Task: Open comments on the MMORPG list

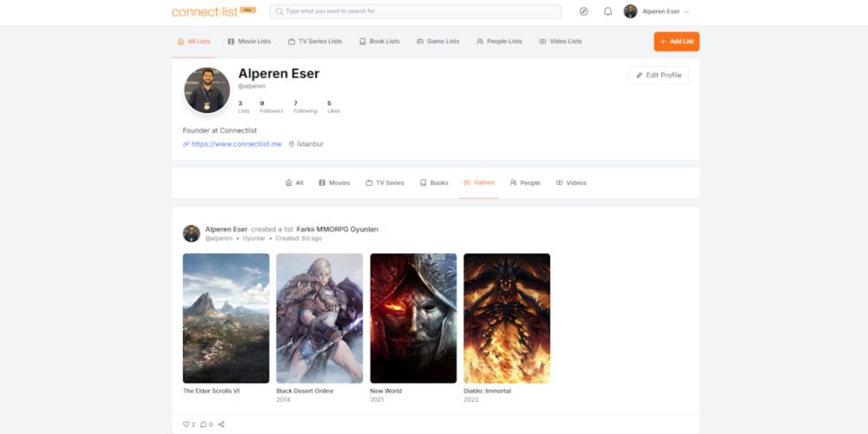Action: (203, 424)
